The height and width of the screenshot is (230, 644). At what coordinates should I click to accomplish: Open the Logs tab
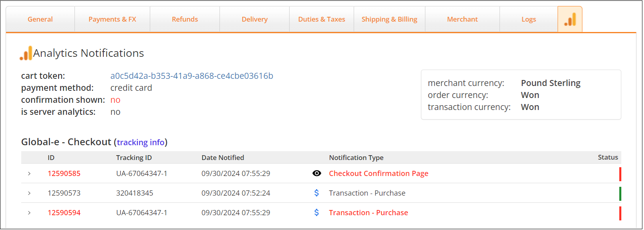click(529, 19)
